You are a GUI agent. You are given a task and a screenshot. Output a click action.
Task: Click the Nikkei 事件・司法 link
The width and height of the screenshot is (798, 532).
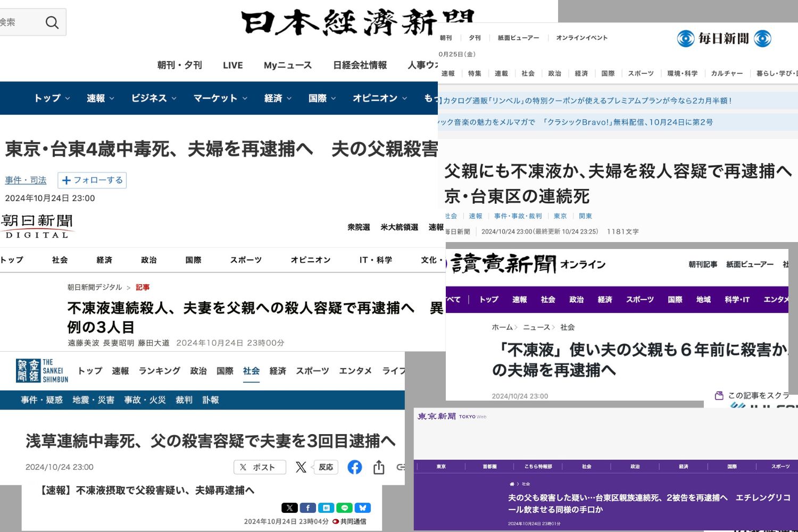tap(26, 180)
